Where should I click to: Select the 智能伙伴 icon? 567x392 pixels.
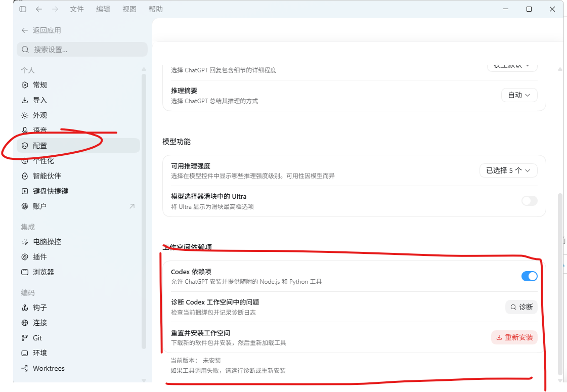[25, 176]
